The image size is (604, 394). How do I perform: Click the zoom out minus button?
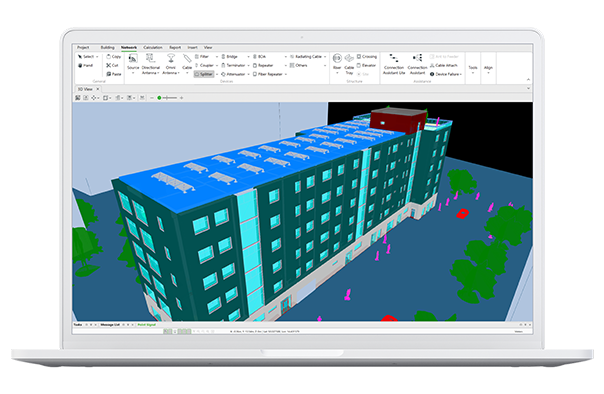click(x=152, y=98)
